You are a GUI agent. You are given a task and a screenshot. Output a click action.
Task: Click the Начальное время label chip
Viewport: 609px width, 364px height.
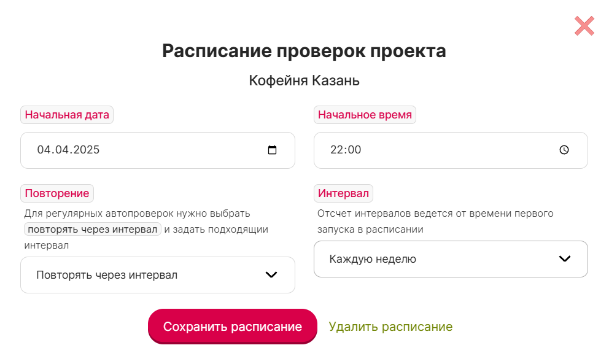(x=365, y=115)
